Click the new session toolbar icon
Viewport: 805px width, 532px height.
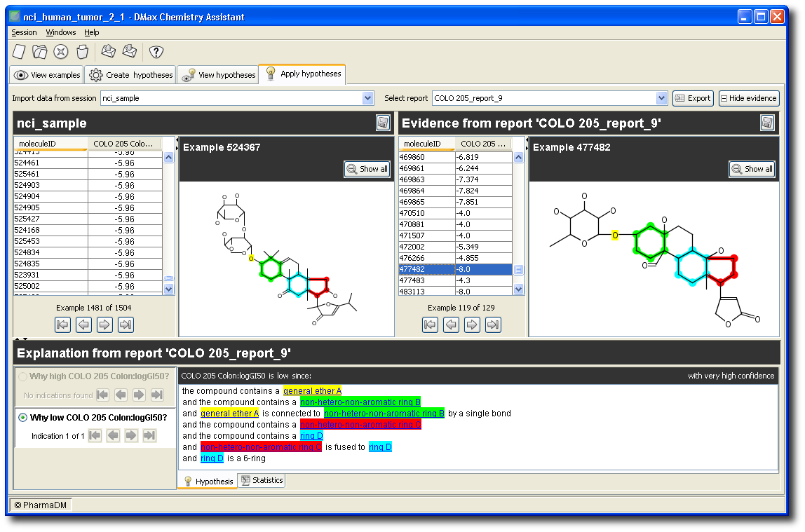point(19,51)
